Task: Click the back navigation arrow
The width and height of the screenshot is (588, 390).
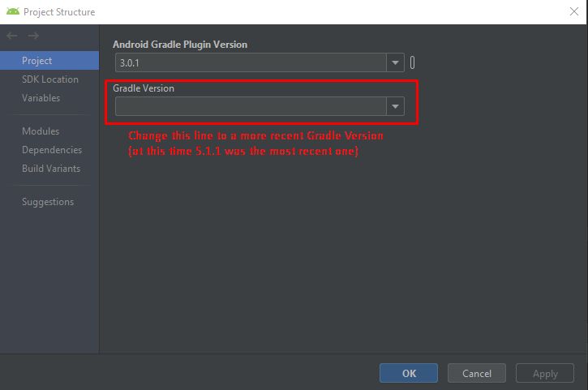Action: pos(12,36)
